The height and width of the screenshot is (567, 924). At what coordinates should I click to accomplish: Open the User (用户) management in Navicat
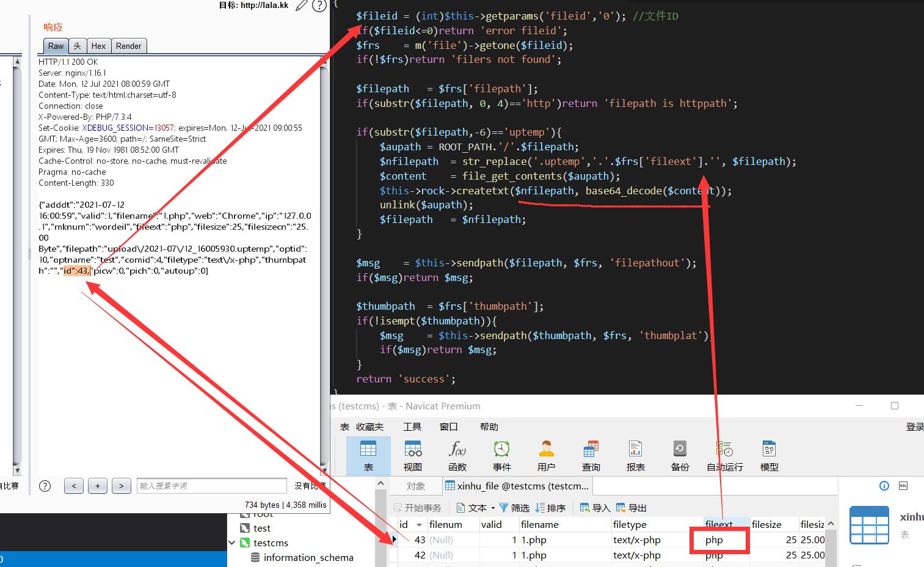tap(547, 456)
